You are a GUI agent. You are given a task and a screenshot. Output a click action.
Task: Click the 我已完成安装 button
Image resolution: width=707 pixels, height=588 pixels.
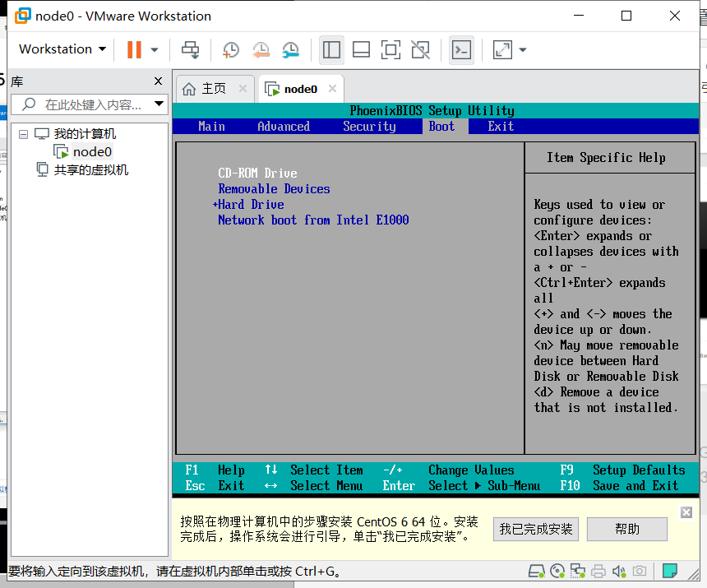[x=535, y=529]
